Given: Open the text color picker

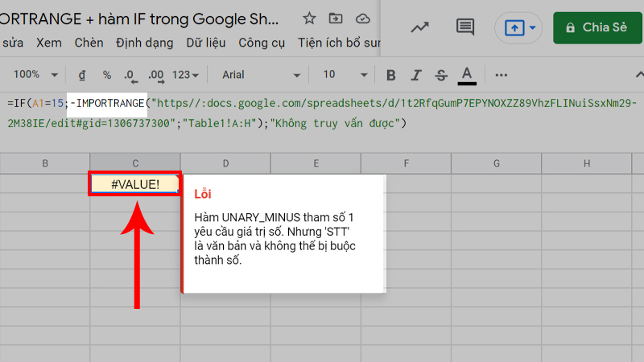Looking at the screenshot, I should coord(467,76).
